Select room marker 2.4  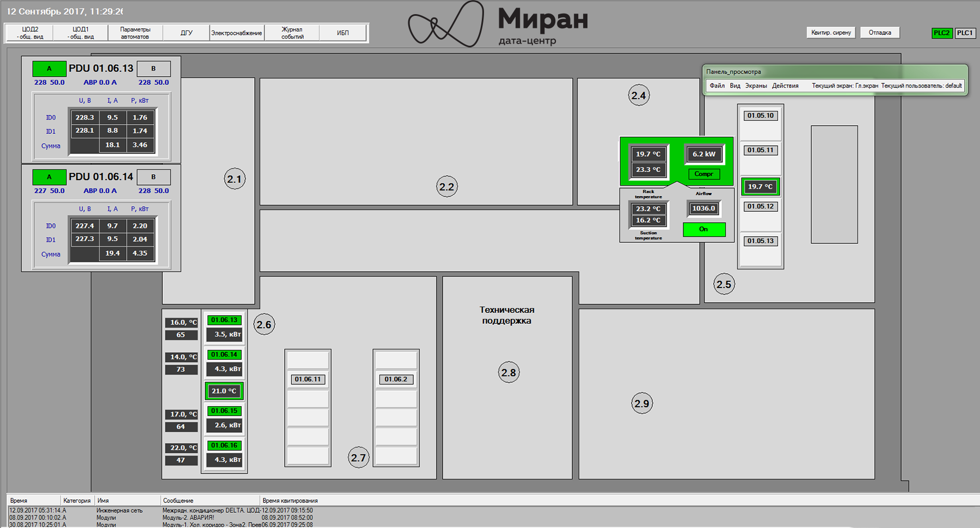point(639,95)
